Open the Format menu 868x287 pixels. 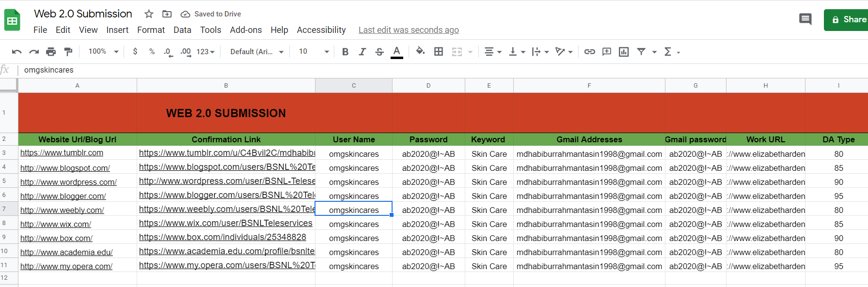click(151, 30)
